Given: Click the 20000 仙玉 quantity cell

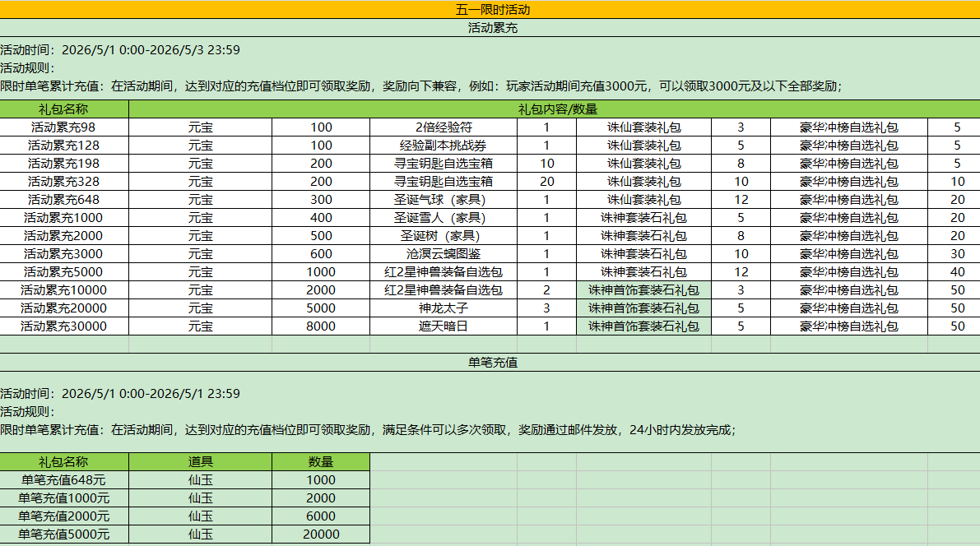Looking at the screenshot, I should click(321, 534).
